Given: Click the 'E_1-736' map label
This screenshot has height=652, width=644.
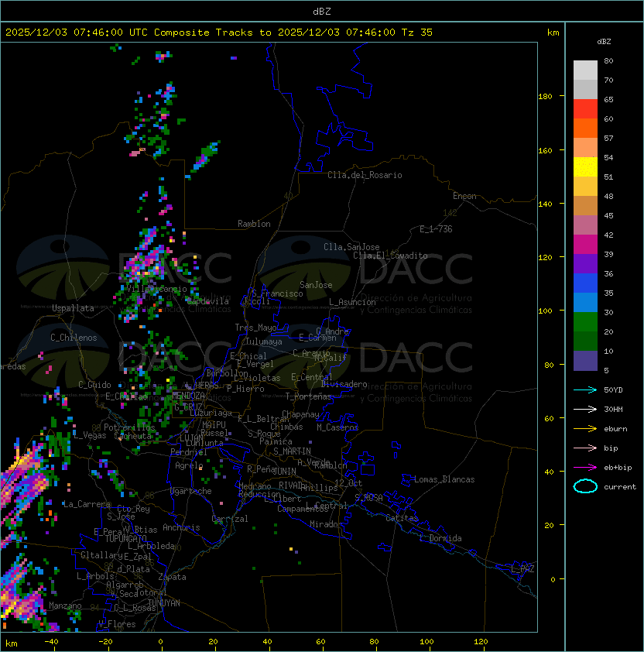Looking at the screenshot, I should pos(436,229).
